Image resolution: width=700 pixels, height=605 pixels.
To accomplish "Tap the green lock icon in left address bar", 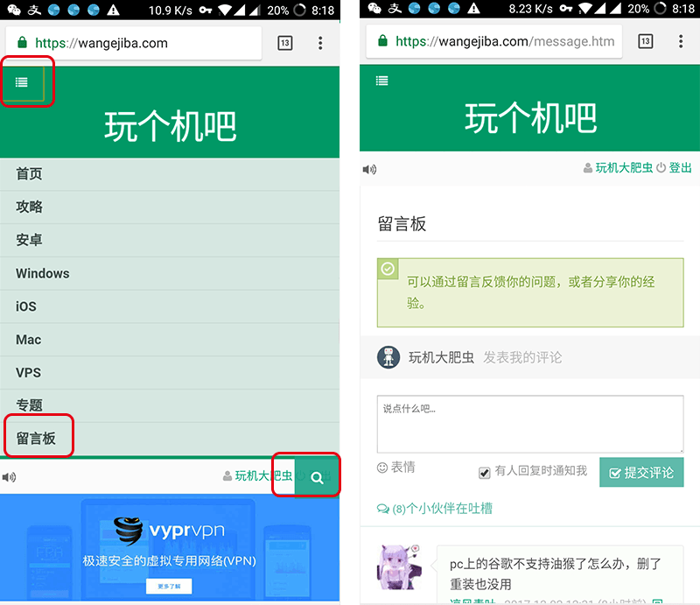I will click(22, 43).
